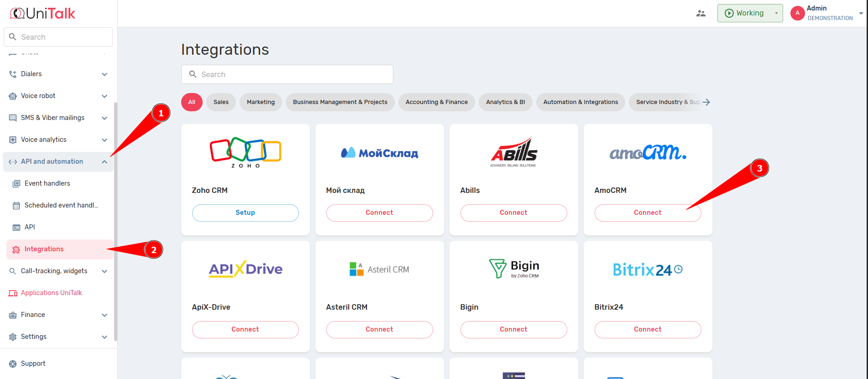The height and width of the screenshot is (379, 868).
Task: Click the UniTalk logo
Action: (x=43, y=14)
